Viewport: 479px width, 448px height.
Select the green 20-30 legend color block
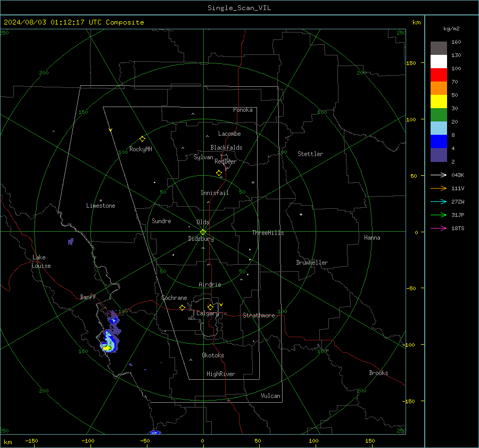[x=439, y=115]
